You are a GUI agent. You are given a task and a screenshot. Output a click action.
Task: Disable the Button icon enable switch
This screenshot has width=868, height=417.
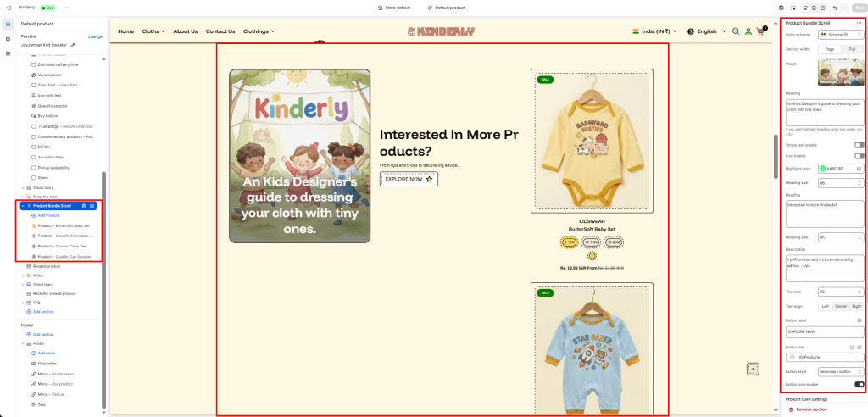pyautogui.click(x=860, y=384)
